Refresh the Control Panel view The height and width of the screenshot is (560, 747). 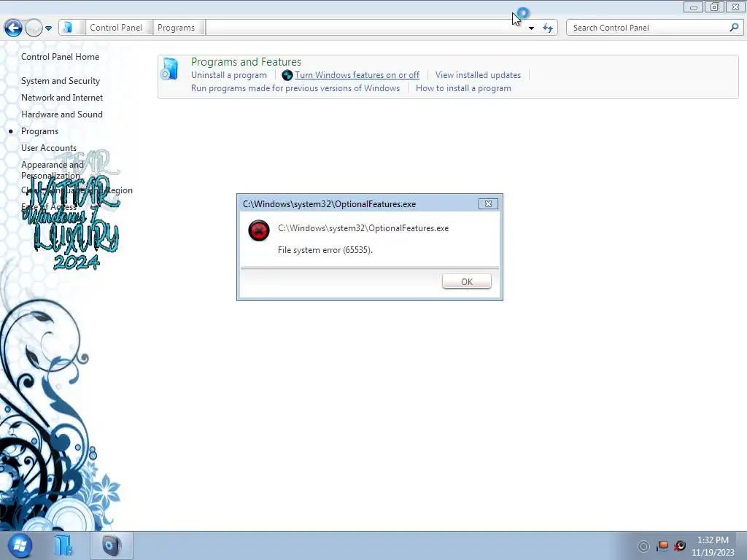click(x=548, y=28)
